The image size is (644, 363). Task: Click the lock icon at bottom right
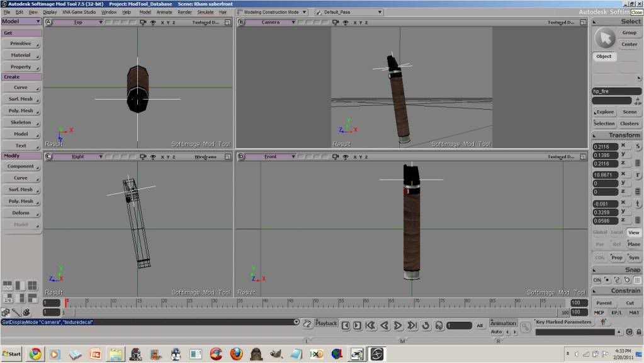[639, 331]
